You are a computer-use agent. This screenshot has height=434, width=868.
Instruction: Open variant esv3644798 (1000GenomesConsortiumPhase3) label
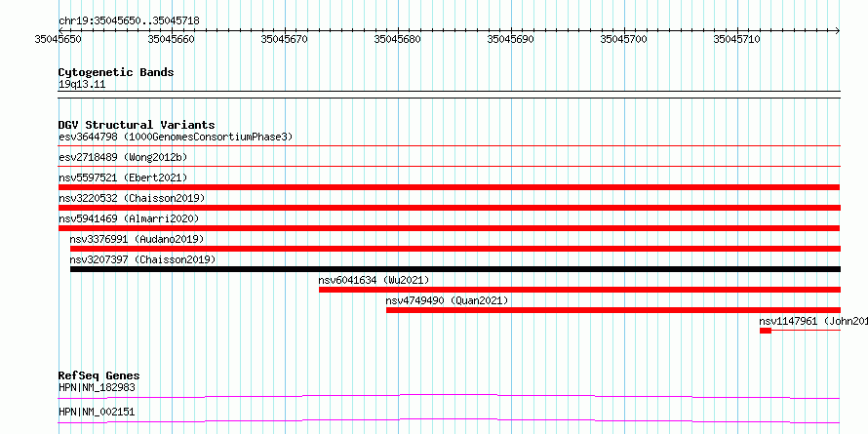pos(176,137)
